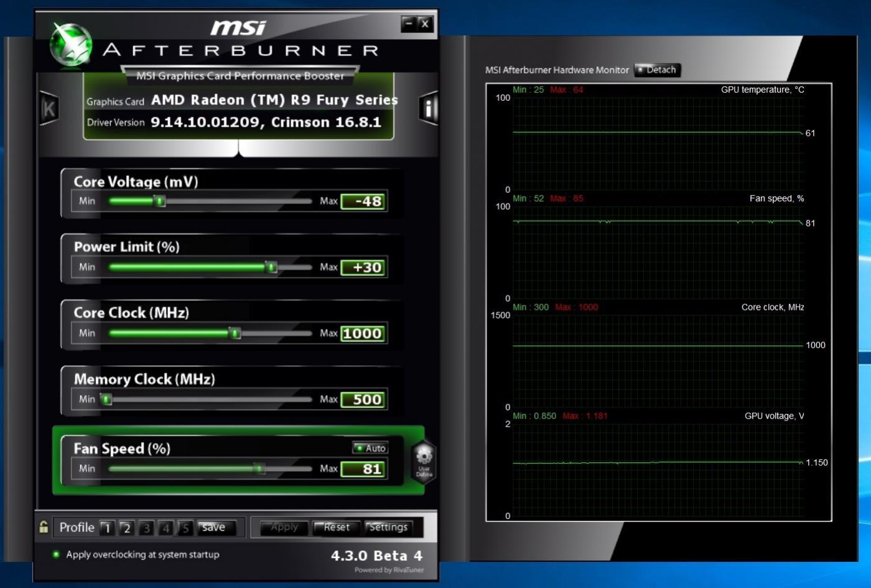The width and height of the screenshot is (871, 588).
Task: Click the MSI Afterburner green logo icon
Action: click(x=71, y=44)
